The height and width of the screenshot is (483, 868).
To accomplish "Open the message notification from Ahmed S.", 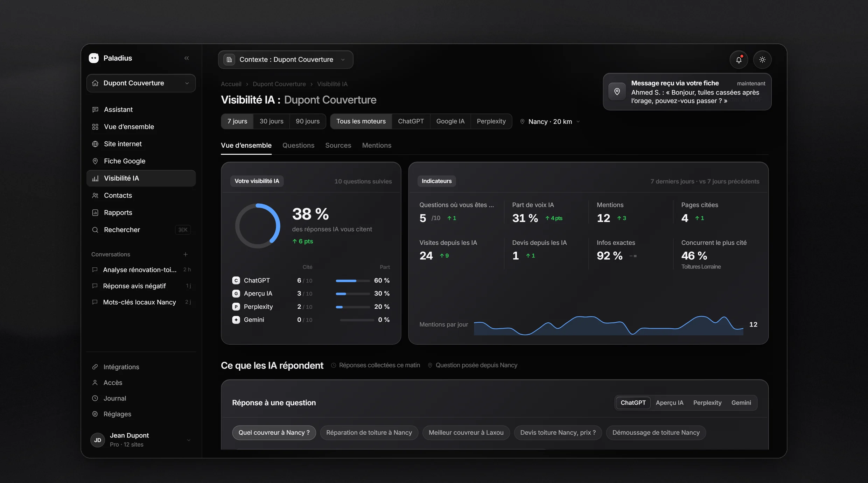I will 687,92.
